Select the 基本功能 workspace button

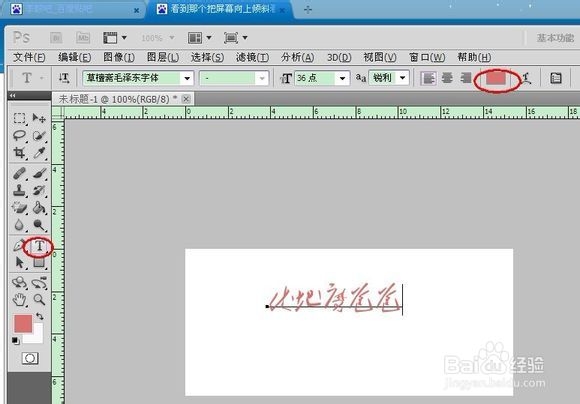click(556, 38)
